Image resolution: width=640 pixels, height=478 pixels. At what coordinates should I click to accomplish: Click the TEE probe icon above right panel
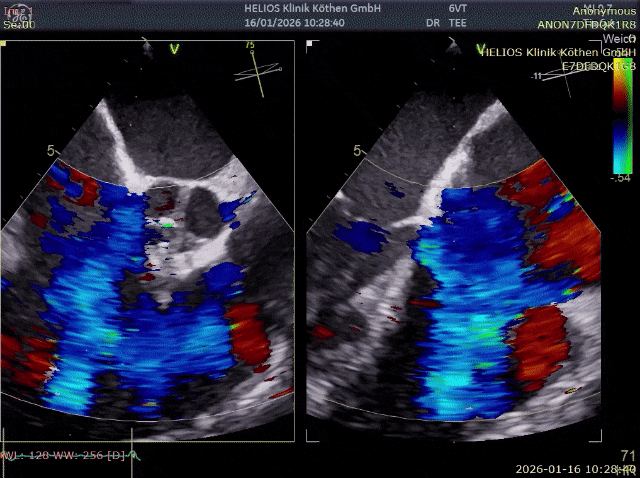pos(453,47)
